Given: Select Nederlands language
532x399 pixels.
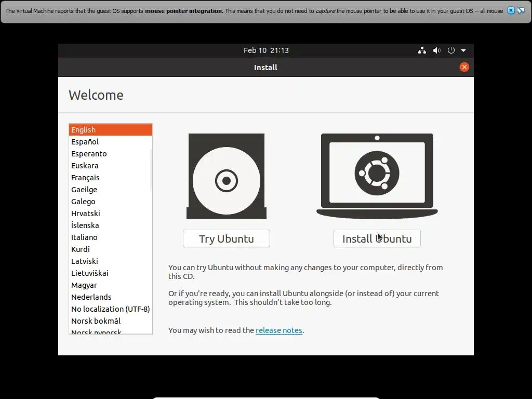Looking at the screenshot, I should pyautogui.click(x=111, y=297).
